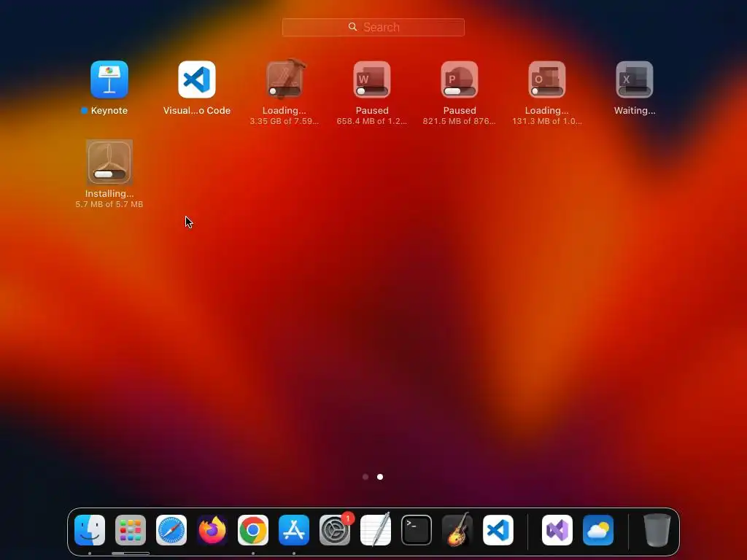Click the "658.4 MB of 1.2..." text

coord(372,121)
